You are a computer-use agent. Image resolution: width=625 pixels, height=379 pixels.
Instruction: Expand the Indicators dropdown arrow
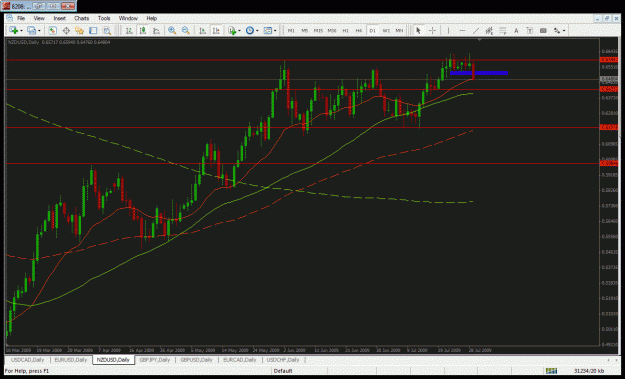240,31
